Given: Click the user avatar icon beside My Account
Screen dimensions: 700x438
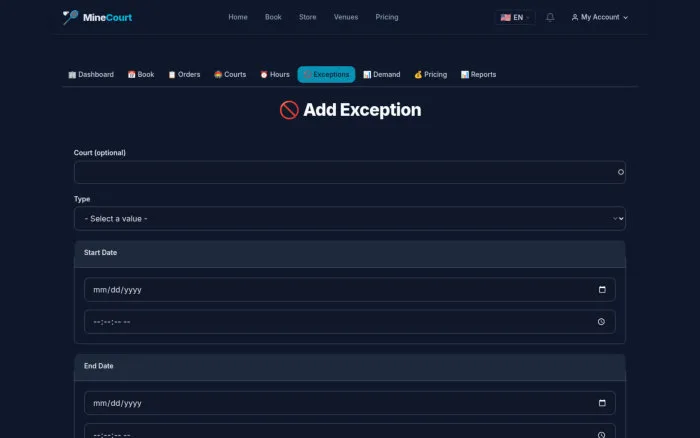Looking at the screenshot, I should click(575, 17).
